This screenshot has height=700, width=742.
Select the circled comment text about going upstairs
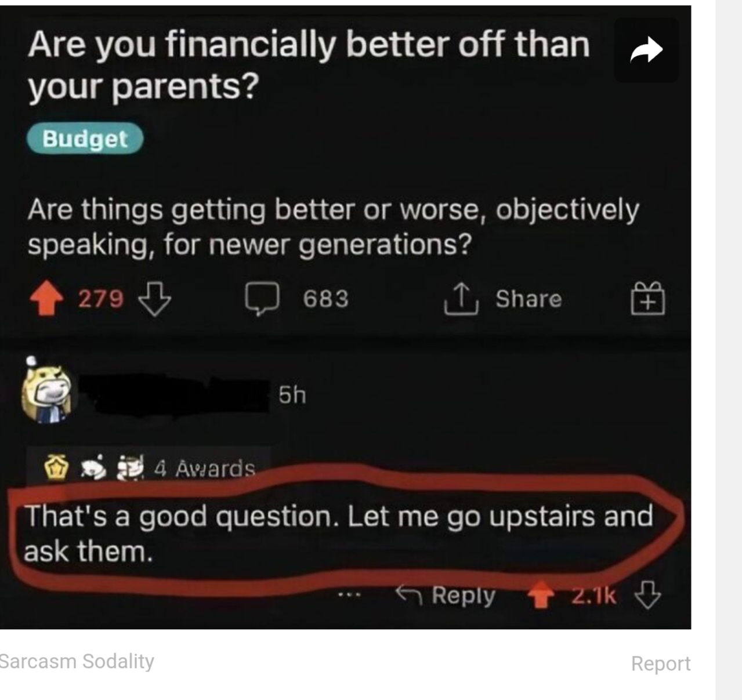(338, 534)
